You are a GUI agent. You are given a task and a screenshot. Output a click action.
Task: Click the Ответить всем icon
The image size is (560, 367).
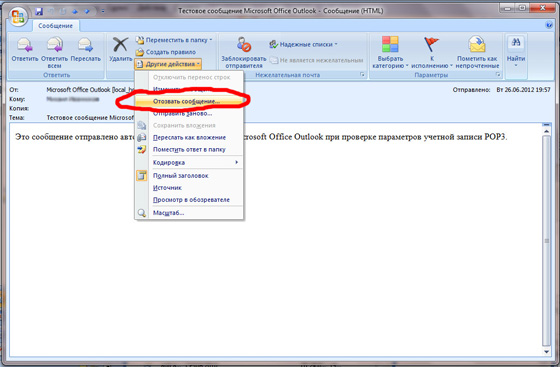tap(55, 45)
